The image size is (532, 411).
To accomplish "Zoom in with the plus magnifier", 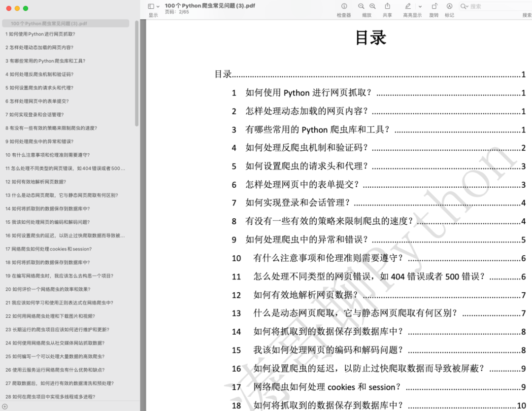I will [372, 6].
